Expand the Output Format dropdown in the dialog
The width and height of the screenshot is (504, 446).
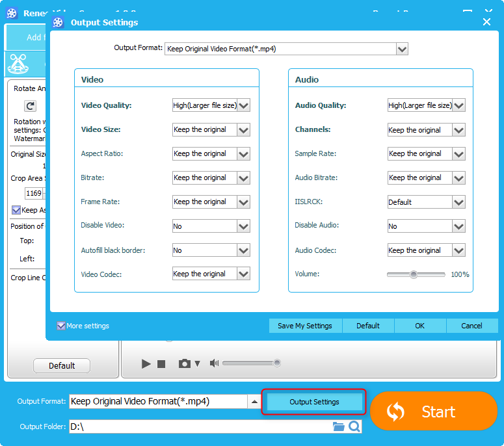[x=402, y=49]
